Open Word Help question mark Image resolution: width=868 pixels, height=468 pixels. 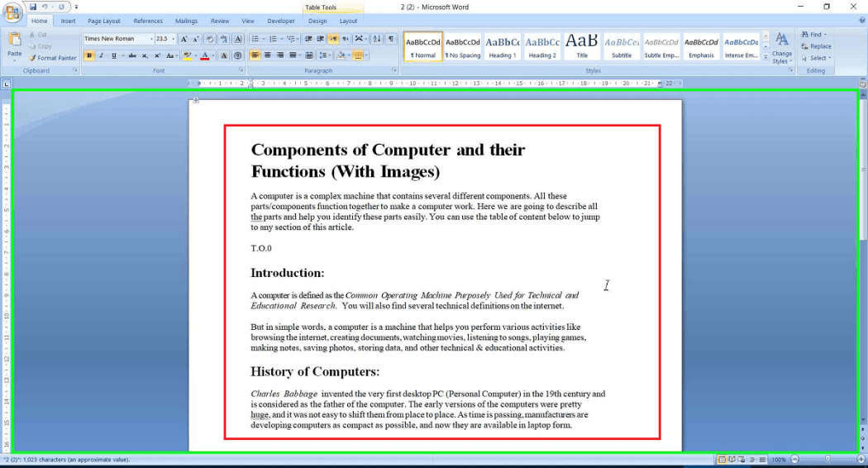click(x=862, y=21)
